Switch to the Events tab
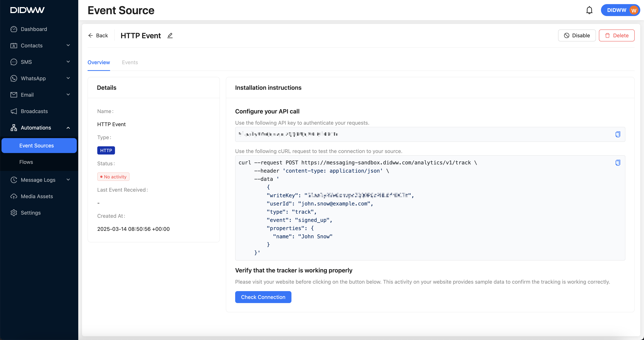The width and height of the screenshot is (644, 340). [x=130, y=62]
